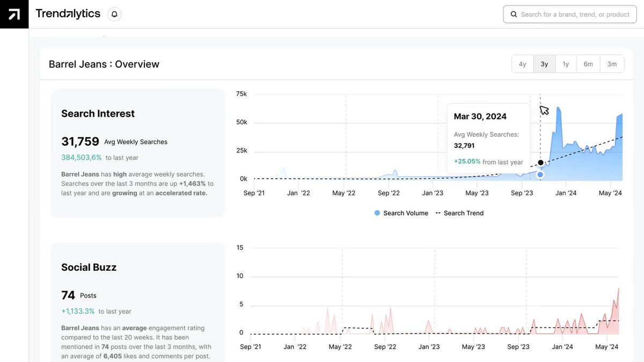Click the 74 Posts value
644x362 pixels.
click(x=68, y=295)
